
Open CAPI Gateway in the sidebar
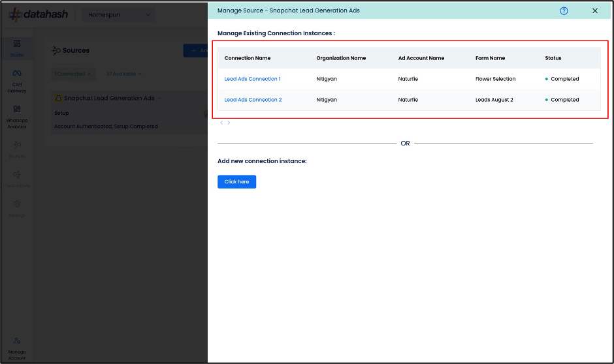pyautogui.click(x=17, y=82)
